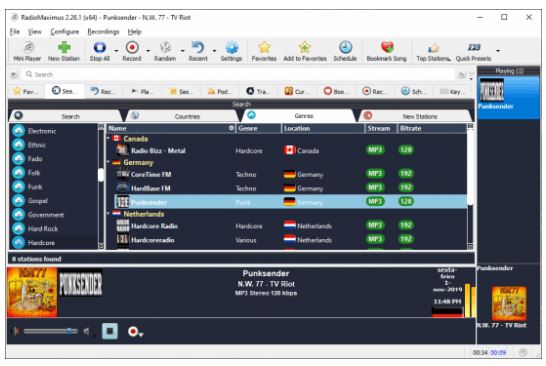Open the Configure menu
Viewport: 546px width, 366px height.
tap(65, 32)
